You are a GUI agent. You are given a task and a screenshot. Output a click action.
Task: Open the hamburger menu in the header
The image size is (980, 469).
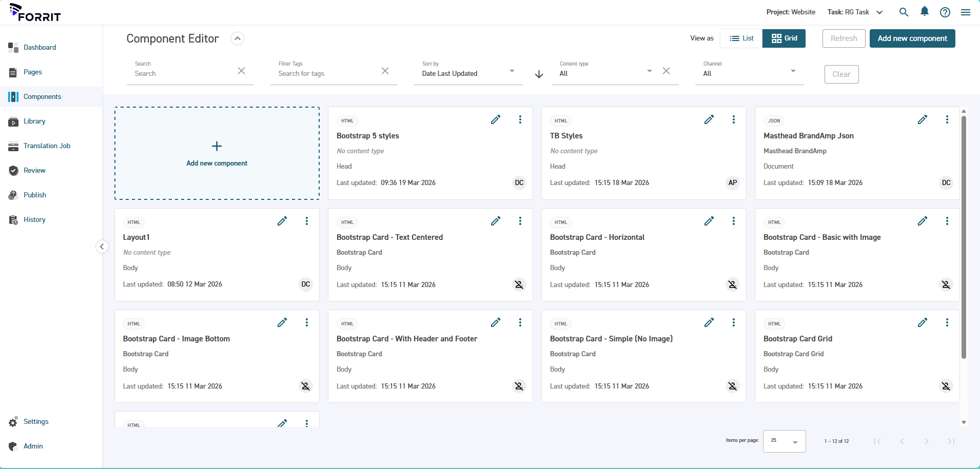coord(965,12)
